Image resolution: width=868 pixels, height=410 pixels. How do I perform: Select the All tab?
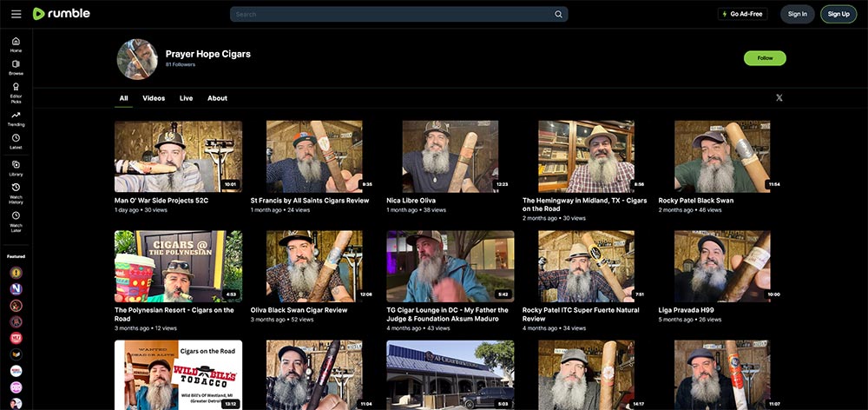(123, 98)
